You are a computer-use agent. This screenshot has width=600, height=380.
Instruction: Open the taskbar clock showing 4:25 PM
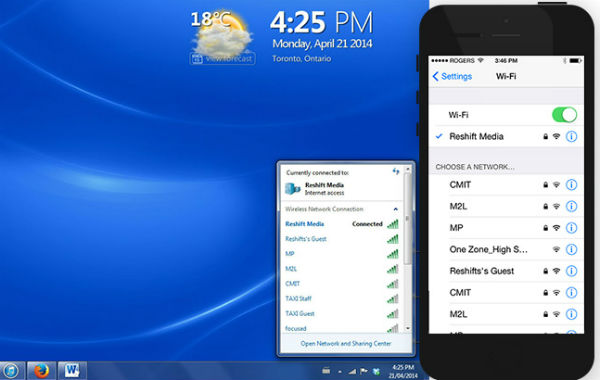pyautogui.click(x=403, y=371)
